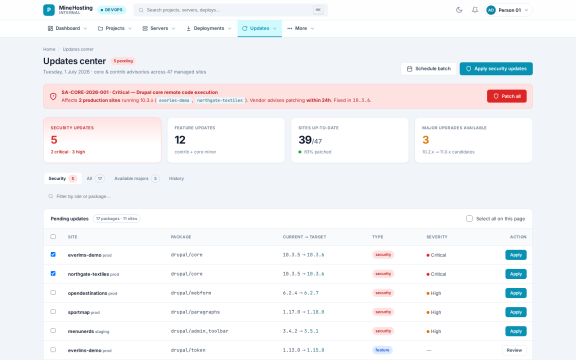Viewport: 576px width, 360px height.
Task: Open the Major upgrades available card
Action: 474,140
